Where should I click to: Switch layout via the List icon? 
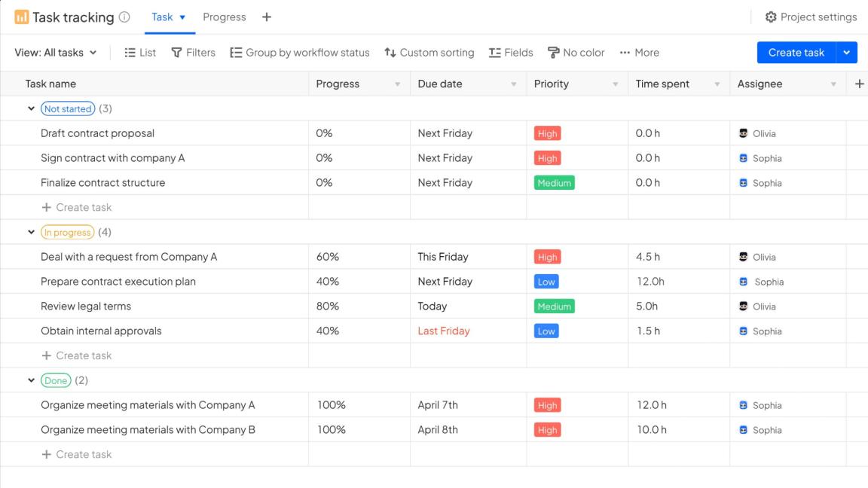click(x=130, y=53)
